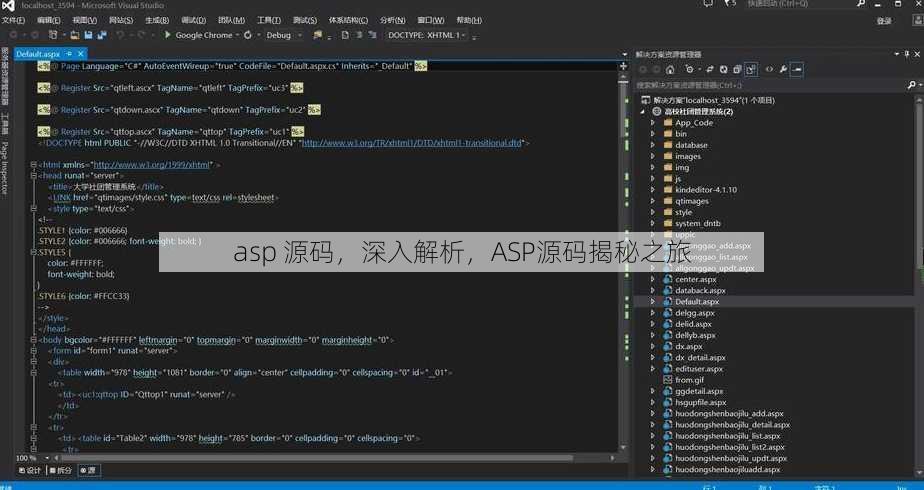924x490 pixels.
Task: Select the style folder
Action: 684,212
